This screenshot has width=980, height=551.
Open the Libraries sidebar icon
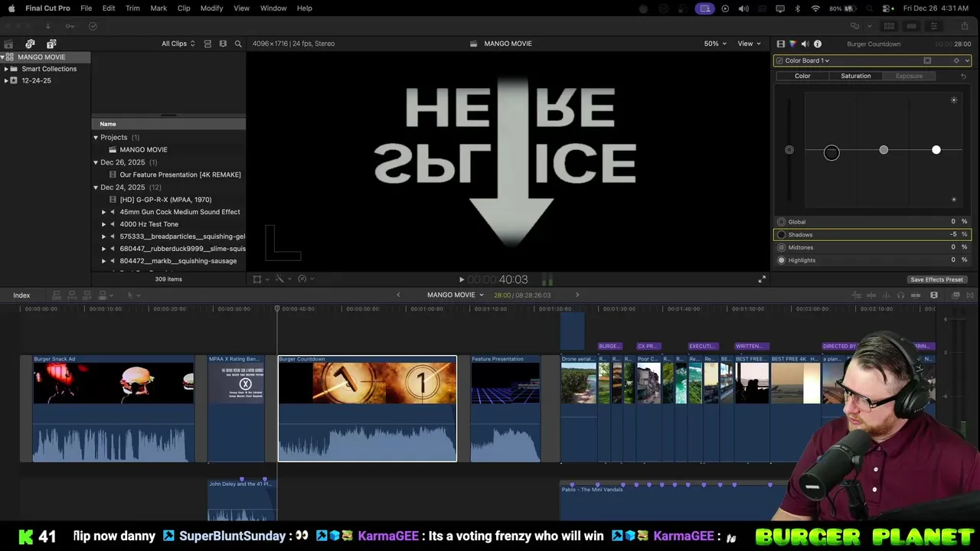click(x=8, y=44)
